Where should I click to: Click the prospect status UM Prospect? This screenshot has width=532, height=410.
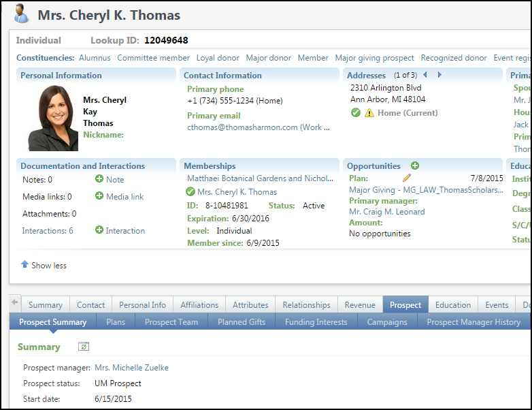coord(118,383)
